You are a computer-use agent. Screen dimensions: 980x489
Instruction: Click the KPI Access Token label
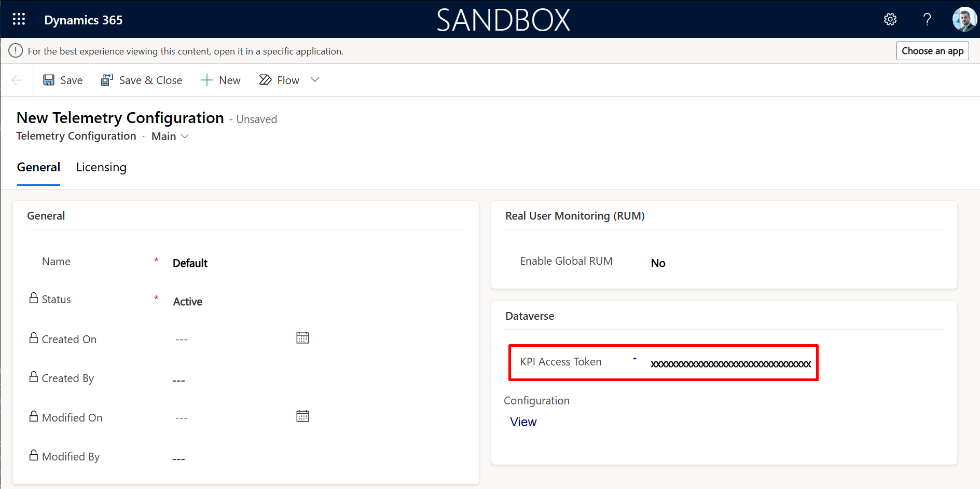tap(561, 362)
